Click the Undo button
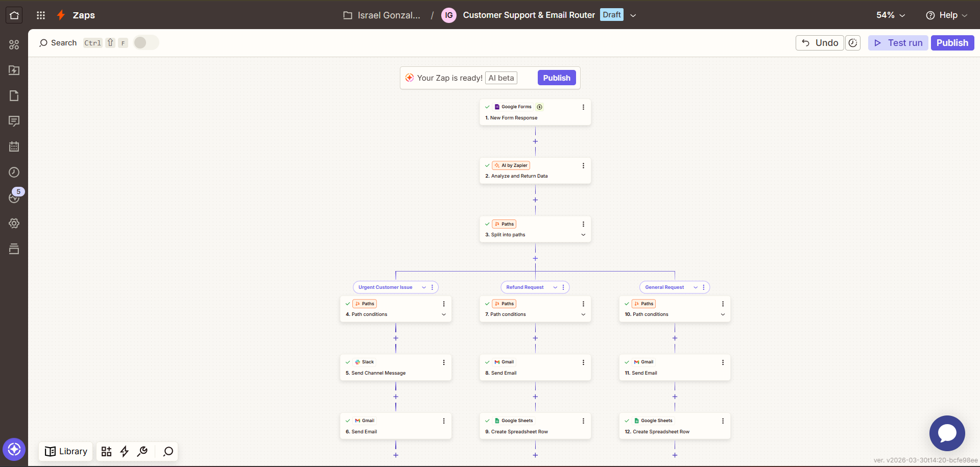Viewport: 980px width, 467px height. click(x=820, y=43)
